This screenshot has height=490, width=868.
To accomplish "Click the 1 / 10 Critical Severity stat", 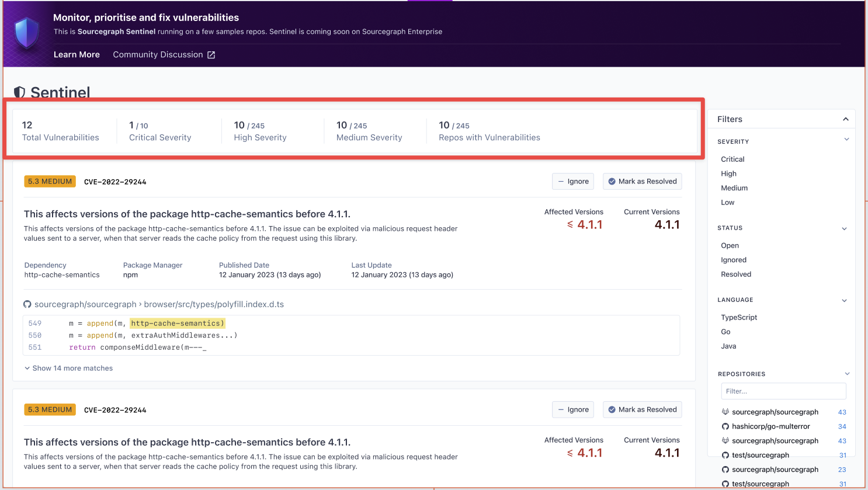I will pos(160,131).
